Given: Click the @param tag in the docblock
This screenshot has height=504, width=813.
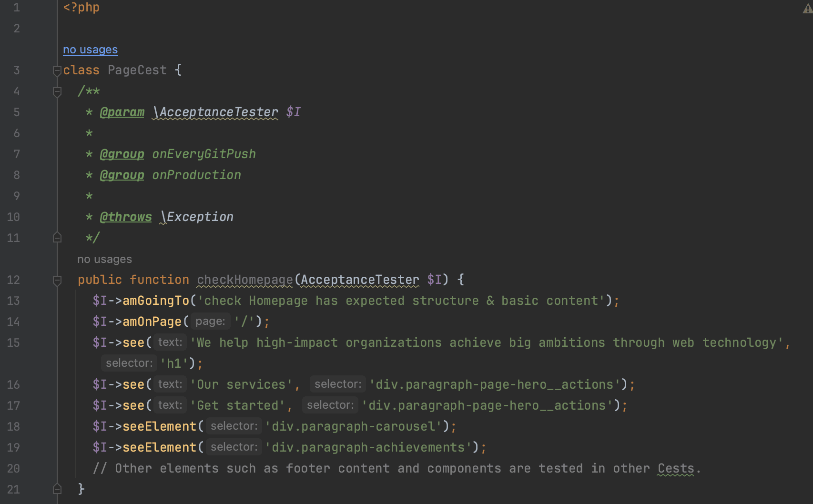Looking at the screenshot, I should [122, 112].
